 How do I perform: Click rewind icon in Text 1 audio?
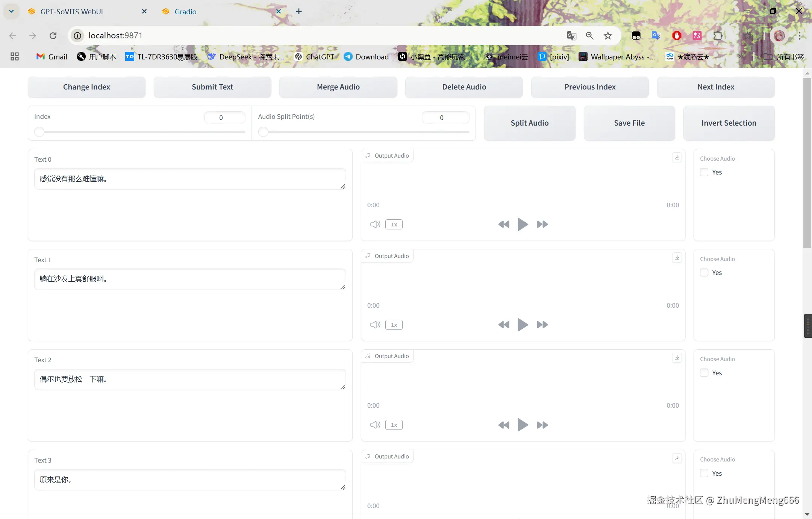click(x=503, y=325)
